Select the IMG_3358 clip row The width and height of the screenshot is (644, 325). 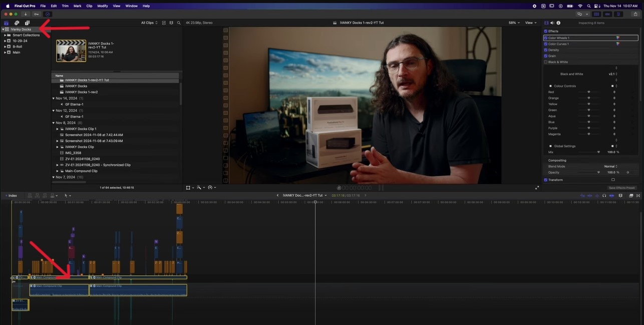point(115,153)
